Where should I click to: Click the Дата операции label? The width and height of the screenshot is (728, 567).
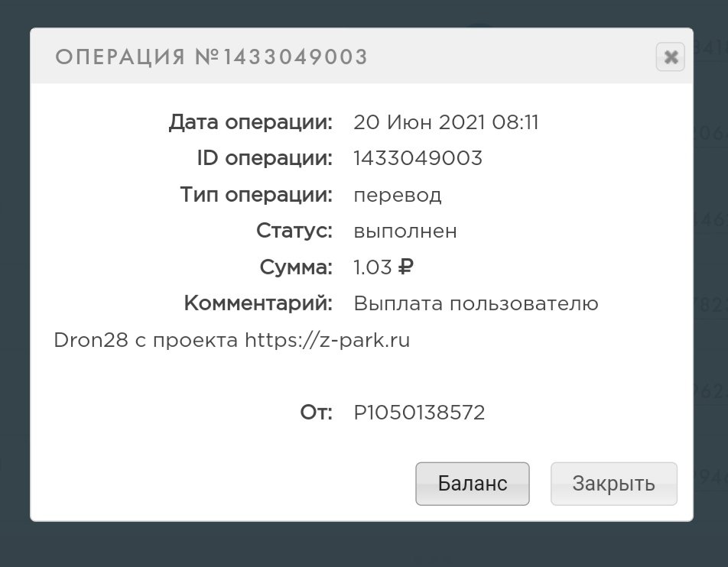point(251,122)
